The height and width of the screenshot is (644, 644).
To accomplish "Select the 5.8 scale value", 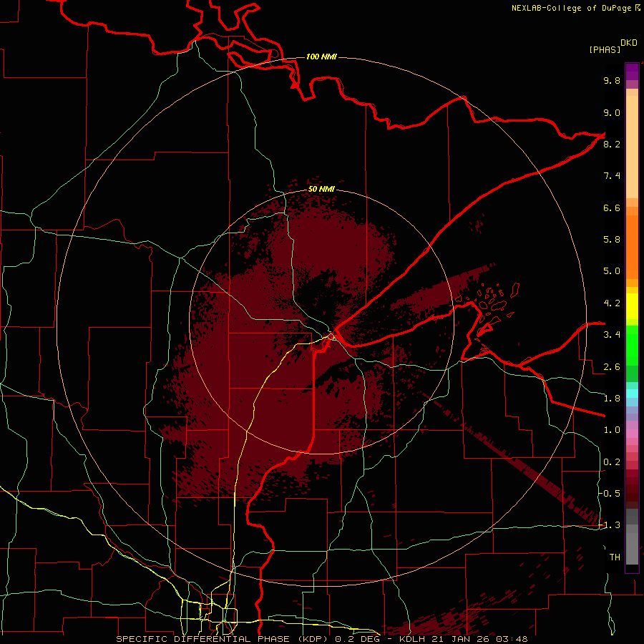I will 612,239.
